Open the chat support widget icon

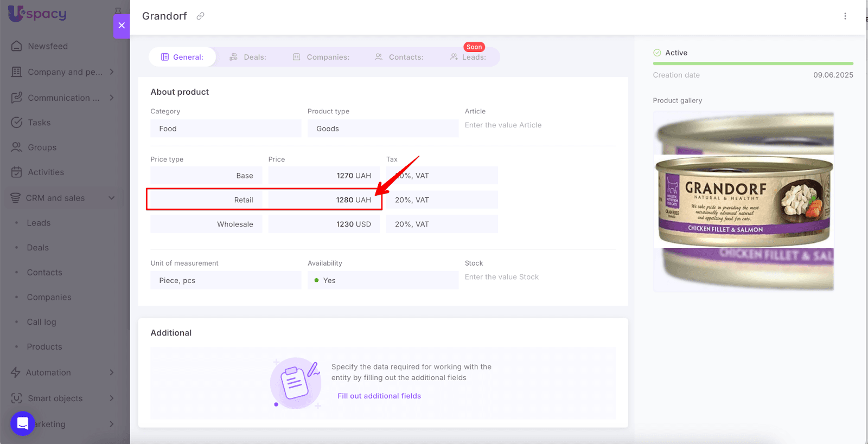click(x=23, y=423)
